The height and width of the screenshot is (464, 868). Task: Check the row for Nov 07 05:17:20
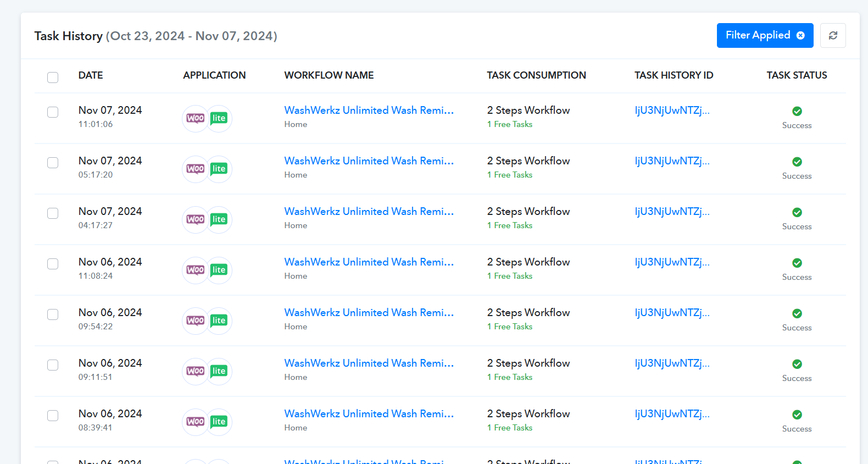[53, 163]
